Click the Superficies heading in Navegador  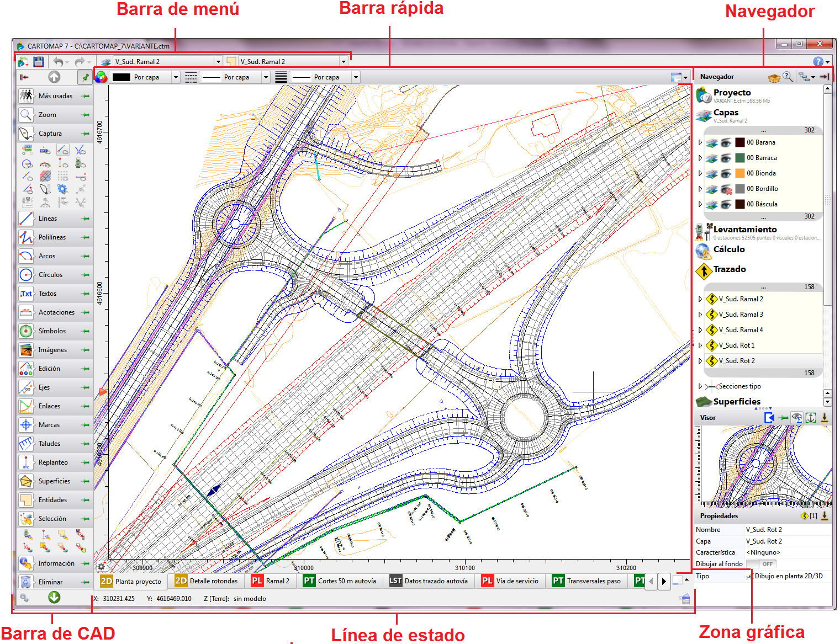click(737, 401)
